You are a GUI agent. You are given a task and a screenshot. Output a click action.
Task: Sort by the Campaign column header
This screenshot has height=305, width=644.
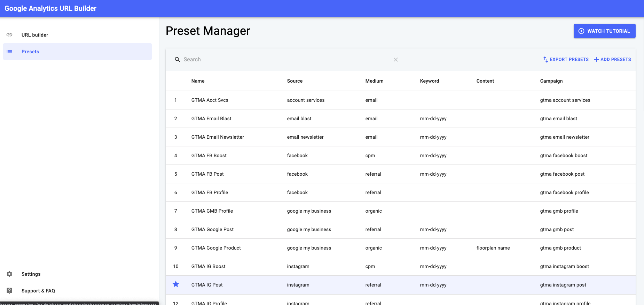[551, 81]
